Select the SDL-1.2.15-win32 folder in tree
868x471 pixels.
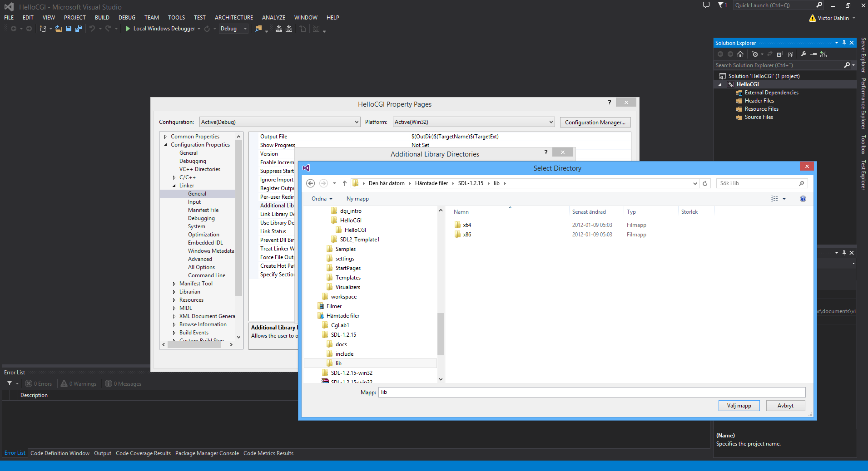tap(352, 373)
